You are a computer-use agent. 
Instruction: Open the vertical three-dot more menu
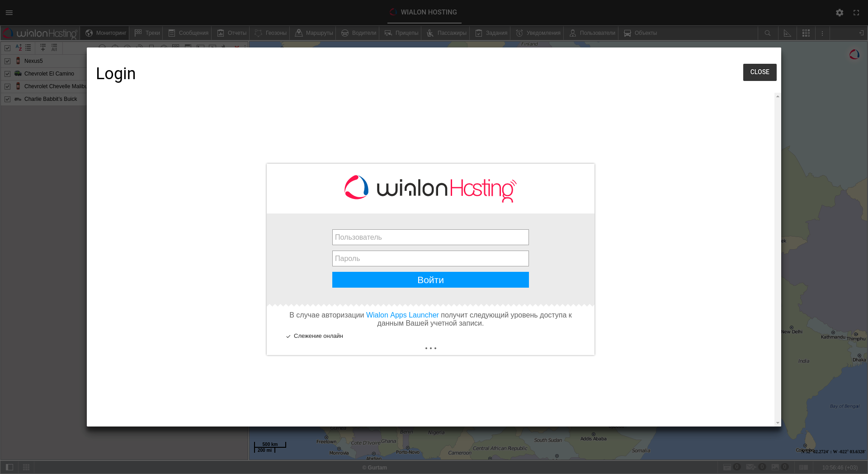click(822, 33)
